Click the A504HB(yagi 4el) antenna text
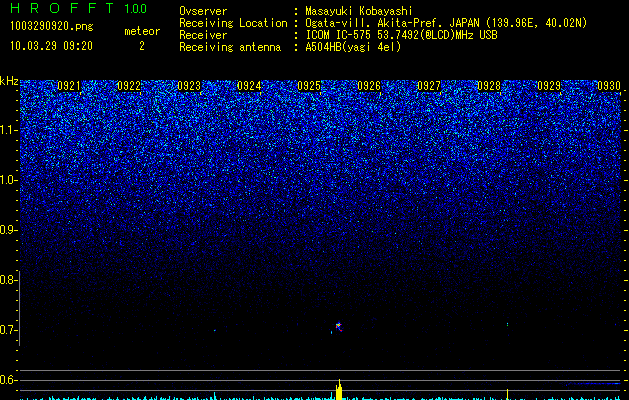The width and height of the screenshot is (629, 400). pos(353,47)
